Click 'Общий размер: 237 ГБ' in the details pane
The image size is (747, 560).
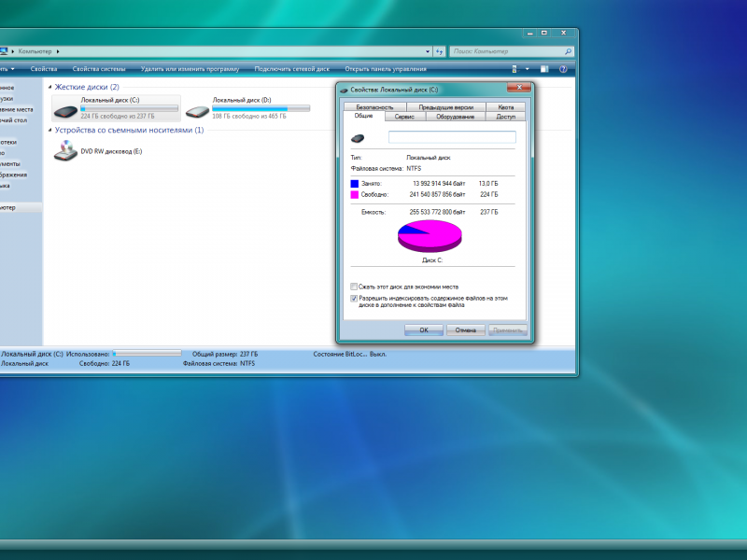(x=225, y=355)
